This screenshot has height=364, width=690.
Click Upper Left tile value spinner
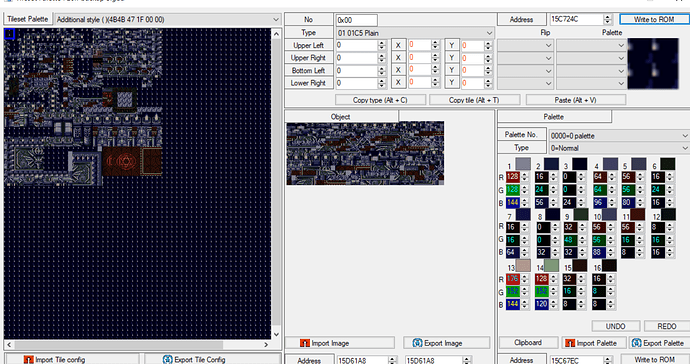click(x=382, y=45)
